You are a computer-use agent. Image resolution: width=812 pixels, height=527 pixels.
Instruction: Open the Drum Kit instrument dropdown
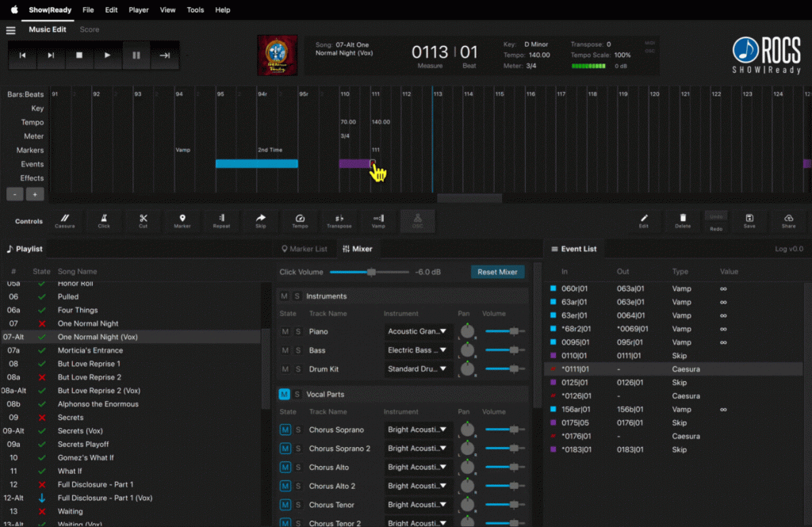417,369
